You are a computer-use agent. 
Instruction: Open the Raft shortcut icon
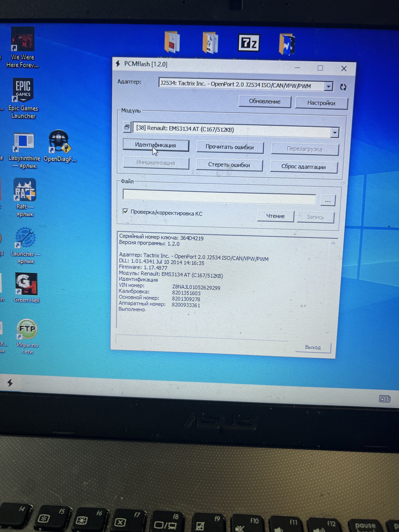(25, 190)
